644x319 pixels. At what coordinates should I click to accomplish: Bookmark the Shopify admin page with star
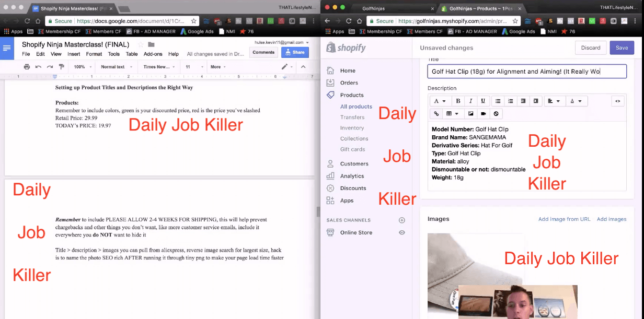pos(515,21)
